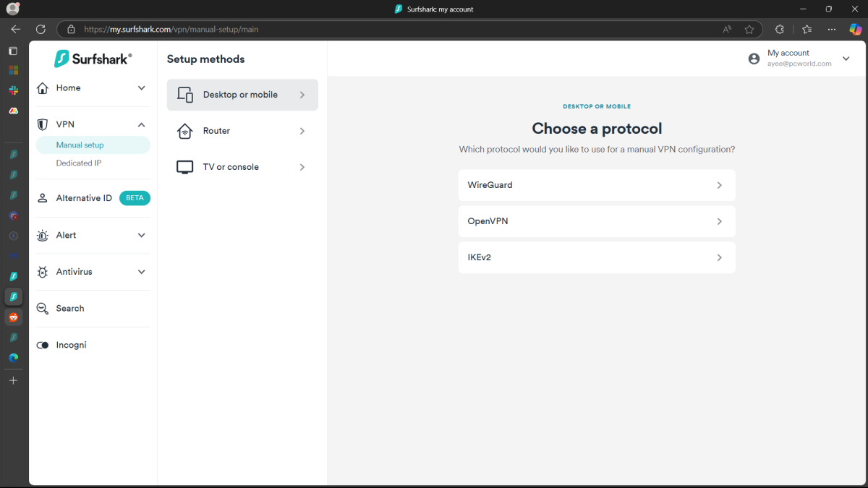The height and width of the screenshot is (488, 868).
Task: Go back with the browser back arrow
Action: [x=16, y=30]
